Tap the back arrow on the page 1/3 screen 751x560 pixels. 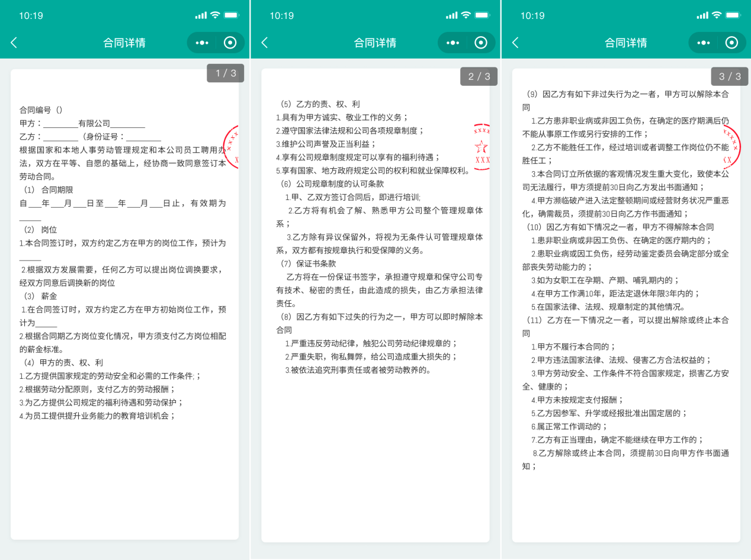[14, 43]
